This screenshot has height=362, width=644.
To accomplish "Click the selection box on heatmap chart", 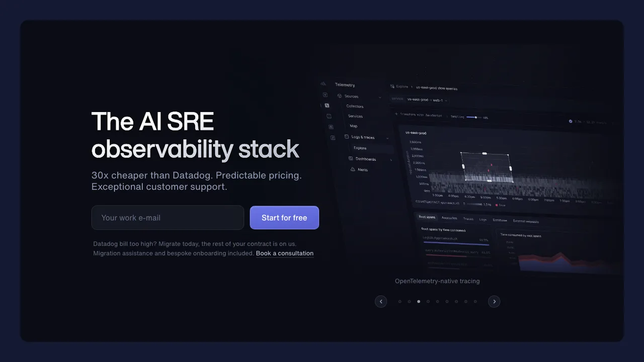I will point(487,167).
